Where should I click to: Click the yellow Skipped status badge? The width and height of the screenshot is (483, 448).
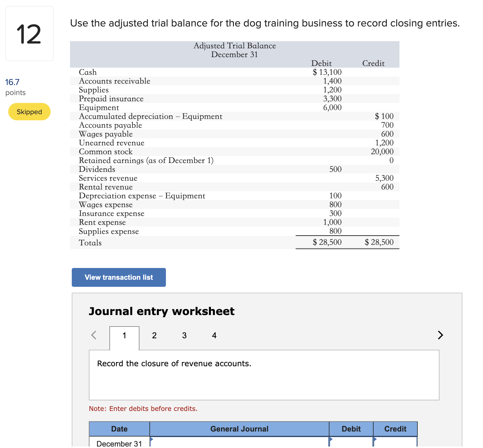[29, 111]
